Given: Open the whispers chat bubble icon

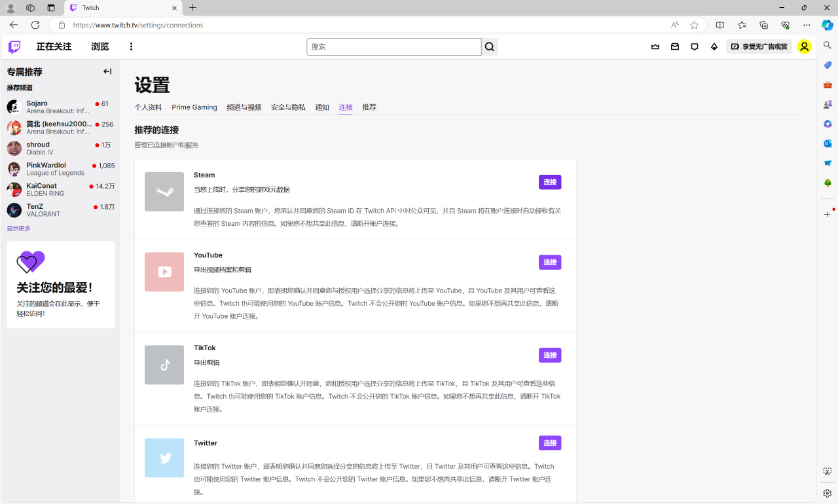Looking at the screenshot, I should click(x=695, y=46).
